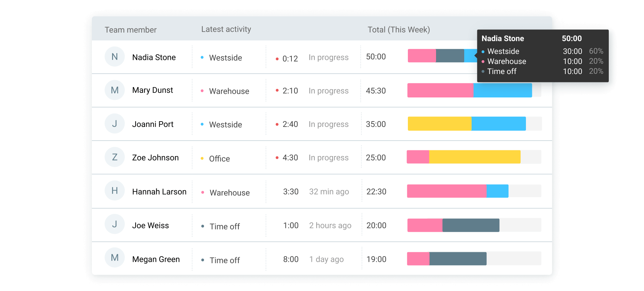
Task: Select Megan Green's M avatar
Action: [x=115, y=258]
